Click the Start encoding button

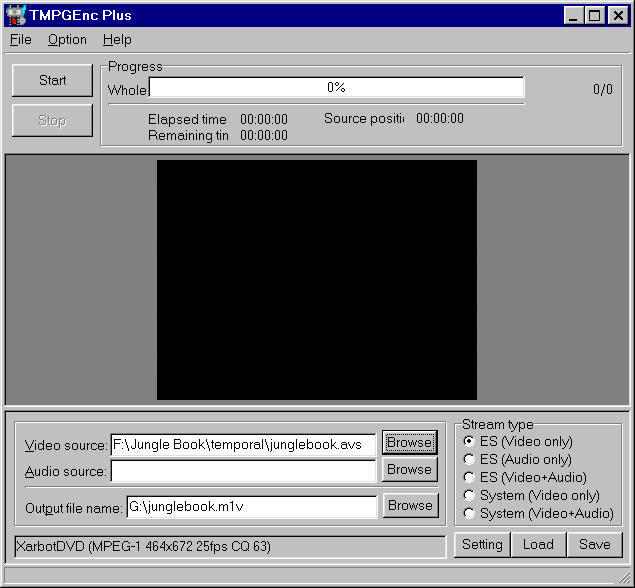[x=52, y=80]
